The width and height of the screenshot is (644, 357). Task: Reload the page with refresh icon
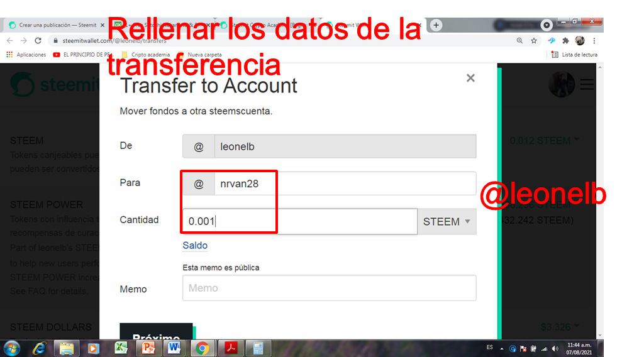[x=38, y=41]
